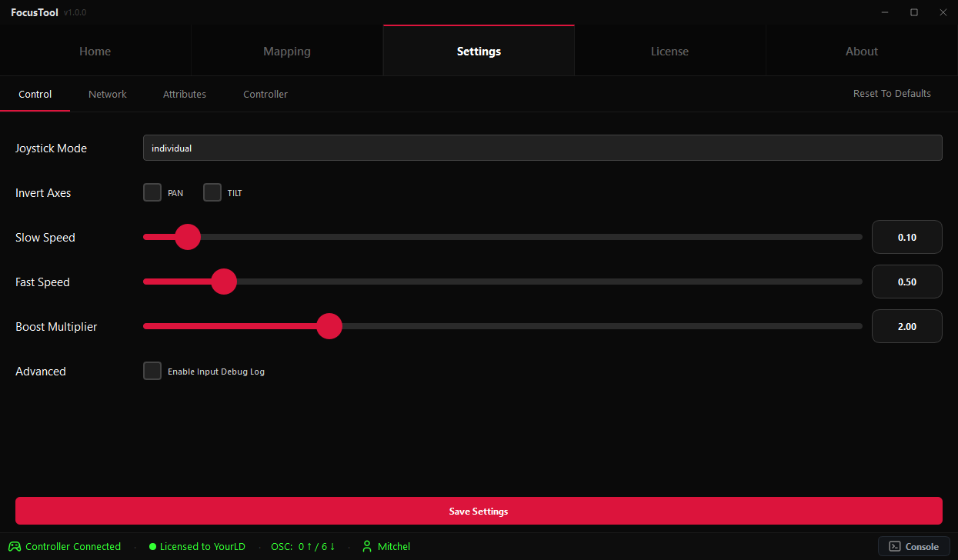Click the Joystick Mode label
The height and width of the screenshot is (560, 958).
pyautogui.click(x=51, y=148)
